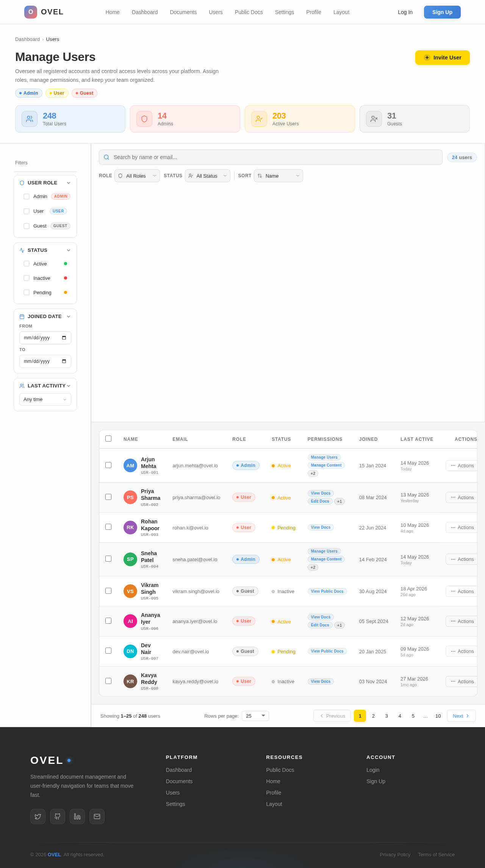Click the User Role shield icon in filters

pyautogui.click(x=22, y=183)
